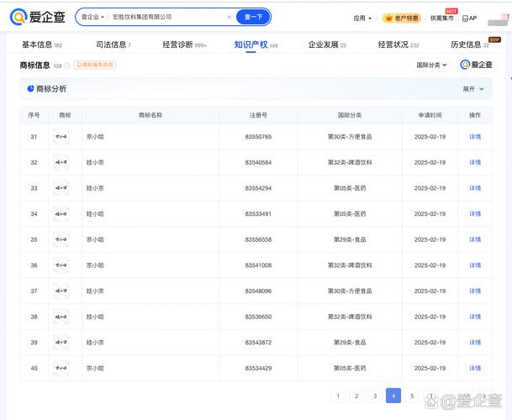
Task: Select registration number 83536650
Action: (258, 317)
